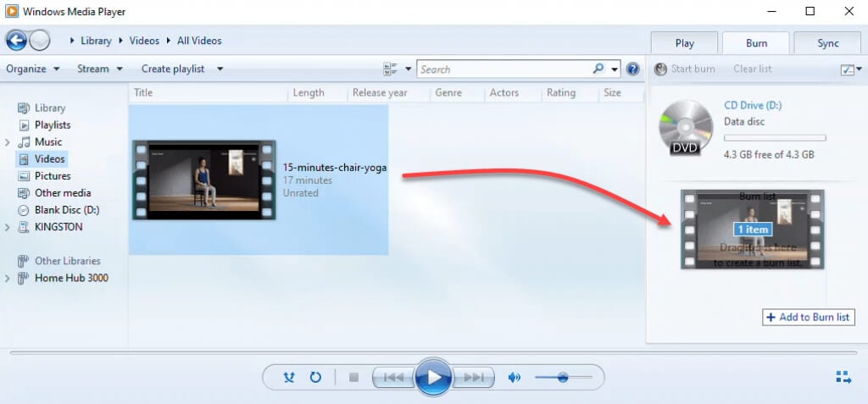The height and width of the screenshot is (404, 868).
Task: Open the view options dropdown arrow
Action: [409, 69]
